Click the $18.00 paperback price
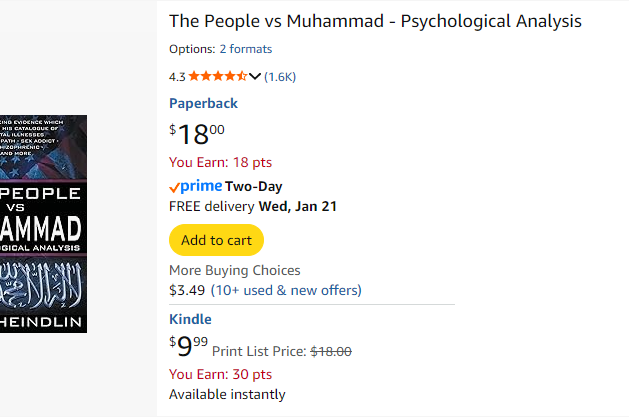 tap(197, 133)
